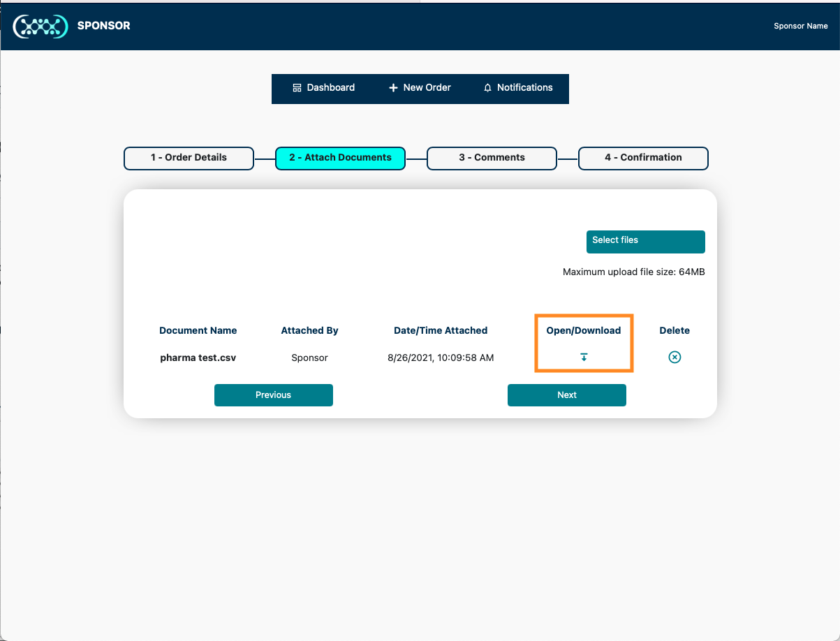Click the Open/Download column header
The height and width of the screenshot is (641, 840).
(584, 331)
